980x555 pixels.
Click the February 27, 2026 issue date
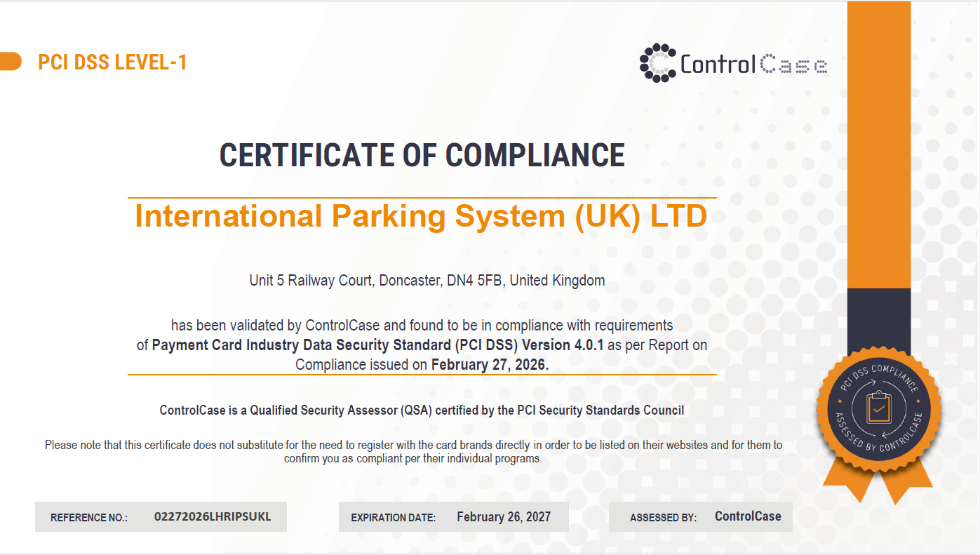point(490,365)
